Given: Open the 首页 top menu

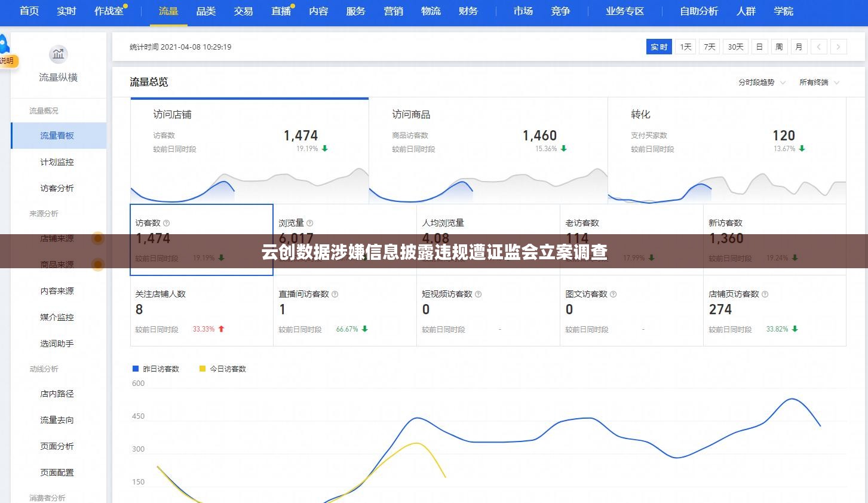Looking at the screenshot, I should click(29, 11).
